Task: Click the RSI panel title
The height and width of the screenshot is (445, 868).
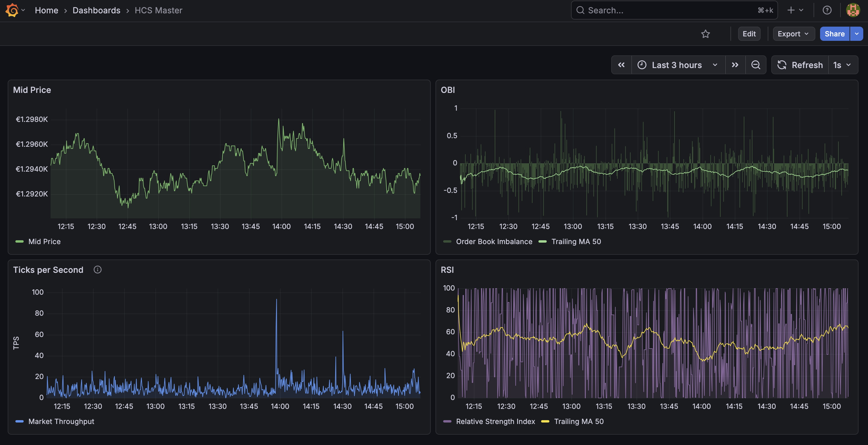Action: pyautogui.click(x=447, y=270)
